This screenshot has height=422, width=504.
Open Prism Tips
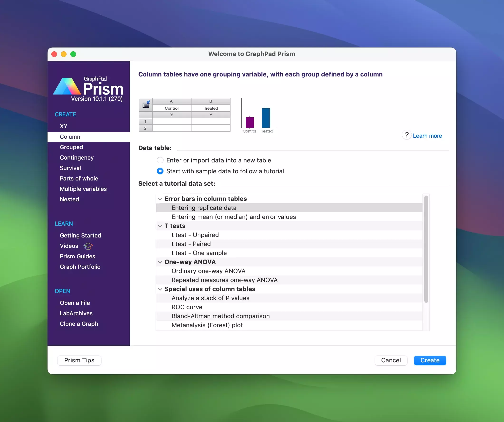click(x=79, y=360)
